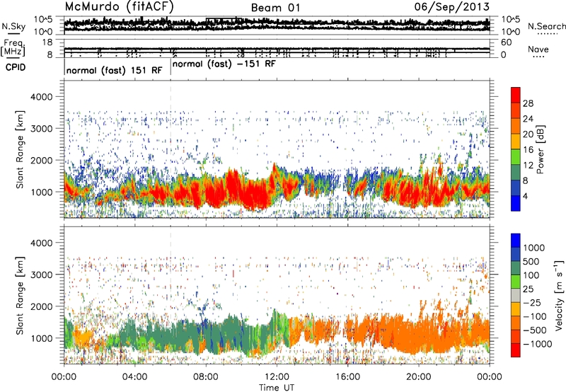
Task: Click the "normal (fast) 151 RF" mode label
Action: 114,70
